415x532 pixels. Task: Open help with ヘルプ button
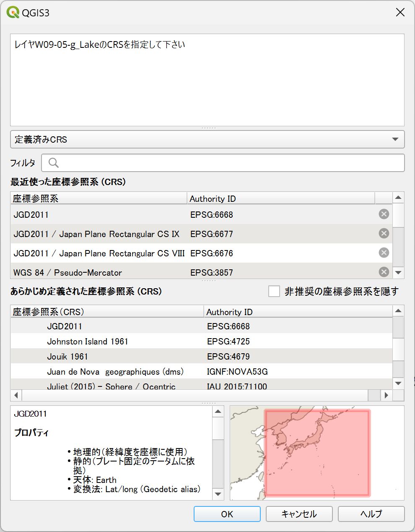coord(371,514)
